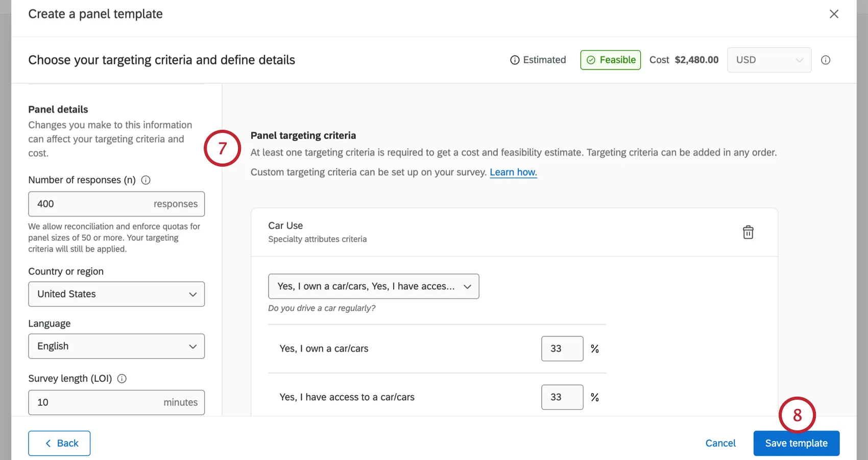This screenshot has width=868, height=460.
Task: Change percentage for Yes, I have access to a car/cars
Action: (562, 397)
